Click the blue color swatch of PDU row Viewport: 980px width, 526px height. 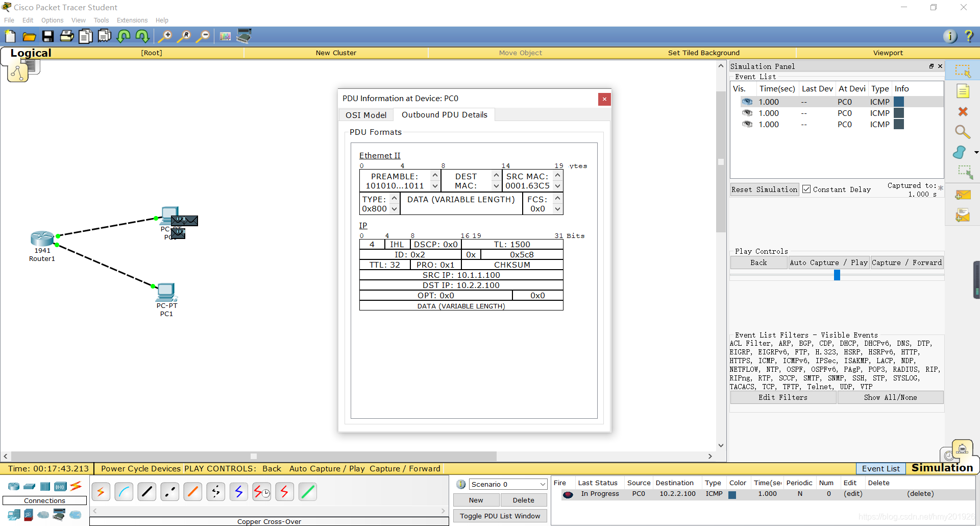(x=732, y=494)
